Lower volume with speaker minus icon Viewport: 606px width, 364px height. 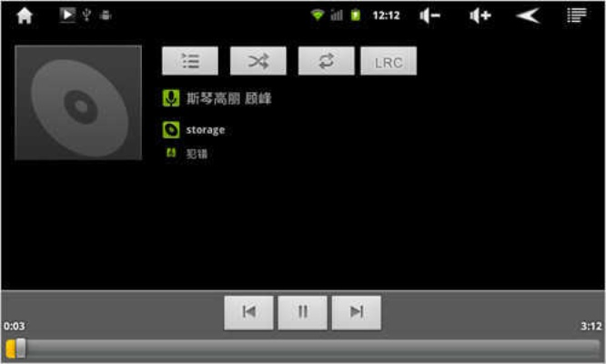pos(429,15)
